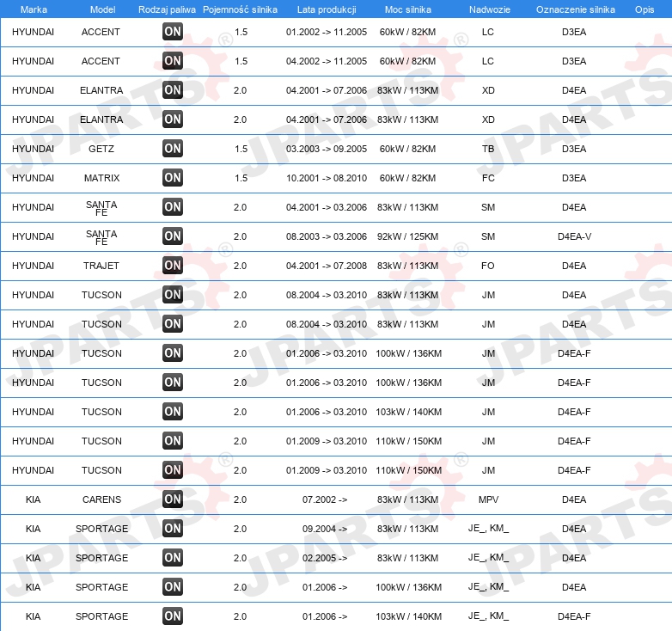Click the D4EA-V engine code
Screen dimensions: 672x631
pos(574,236)
